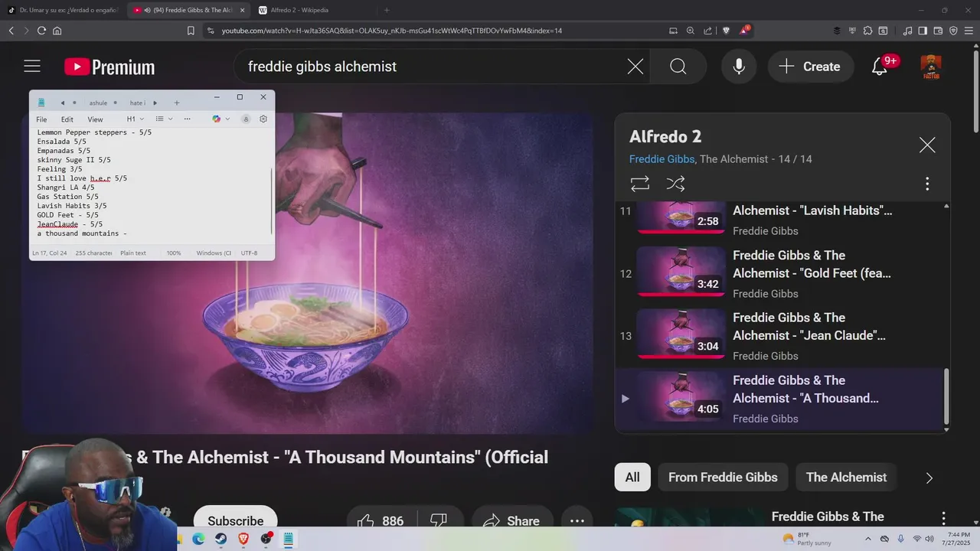Image resolution: width=980 pixels, height=551 pixels.
Task: Select The Alchemist filter chip
Action: point(846,478)
